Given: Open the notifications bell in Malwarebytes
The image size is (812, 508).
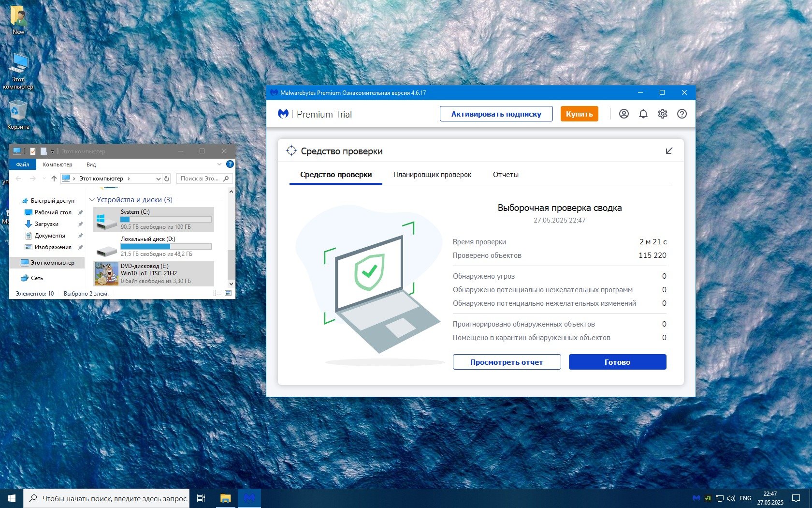Looking at the screenshot, I should [643, 114].
